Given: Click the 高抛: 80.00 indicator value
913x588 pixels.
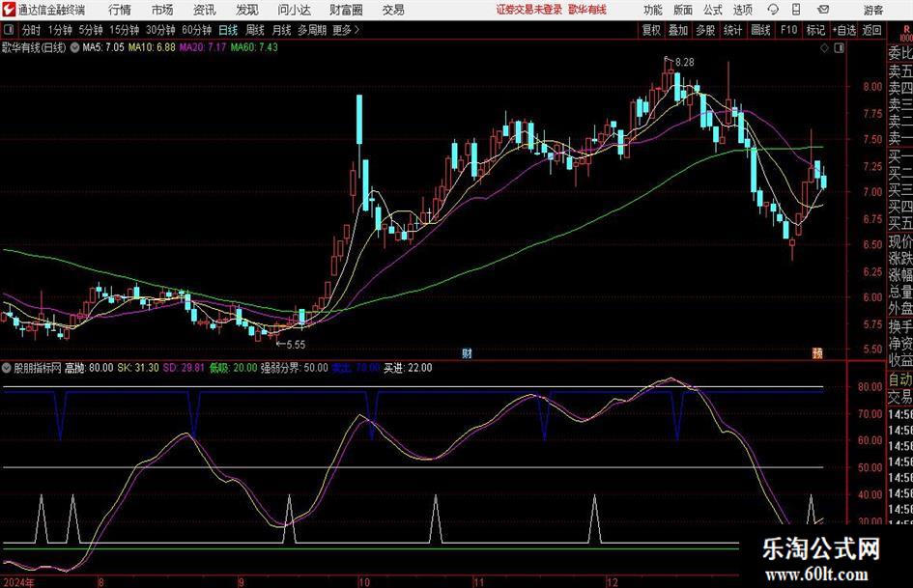Looking at the screenshot, I should 89,368.
